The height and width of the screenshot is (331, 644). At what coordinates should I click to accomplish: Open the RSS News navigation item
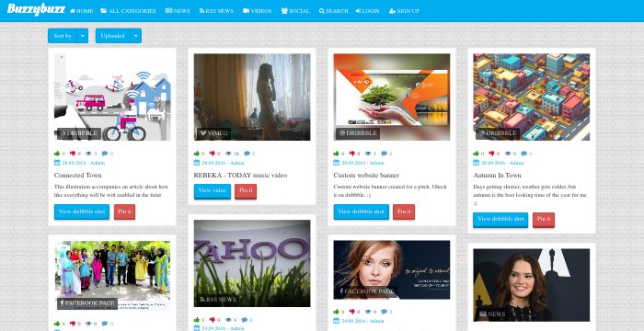click(216, 11)
